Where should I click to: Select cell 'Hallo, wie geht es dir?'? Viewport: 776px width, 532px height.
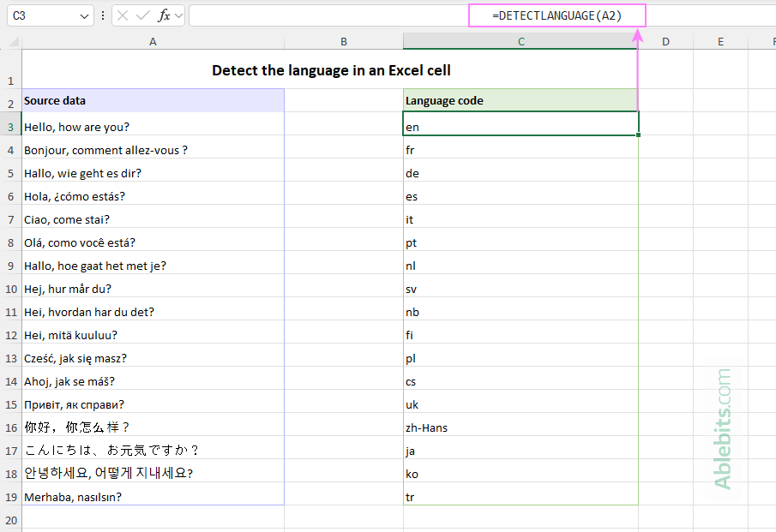point(153,170)
